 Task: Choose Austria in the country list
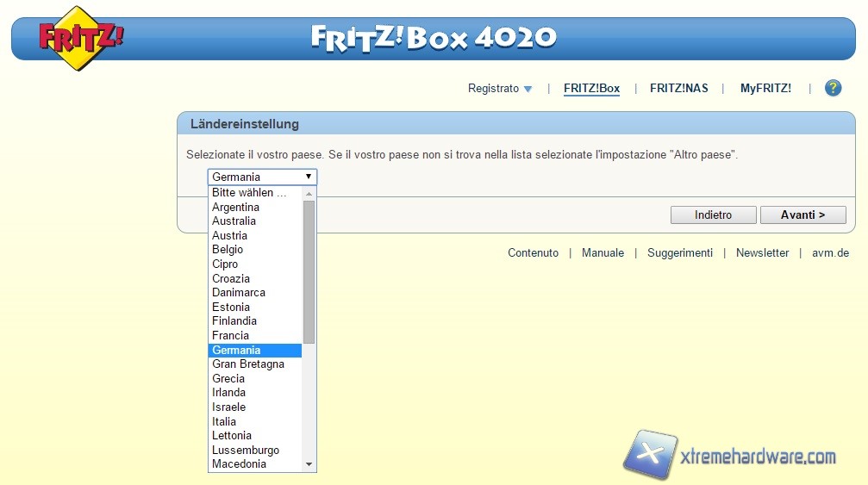pos(229,235)
